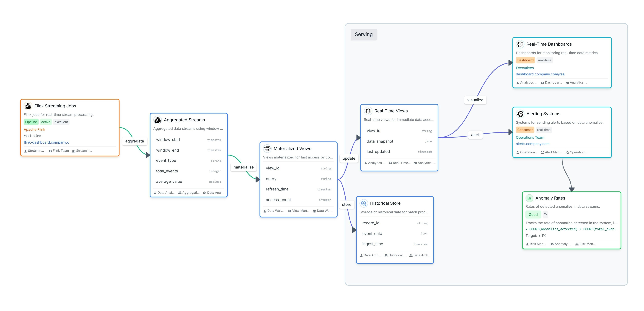Expand the truncated description on Materialized Views
Screen dimensions: 644x311
coord(298,157)
